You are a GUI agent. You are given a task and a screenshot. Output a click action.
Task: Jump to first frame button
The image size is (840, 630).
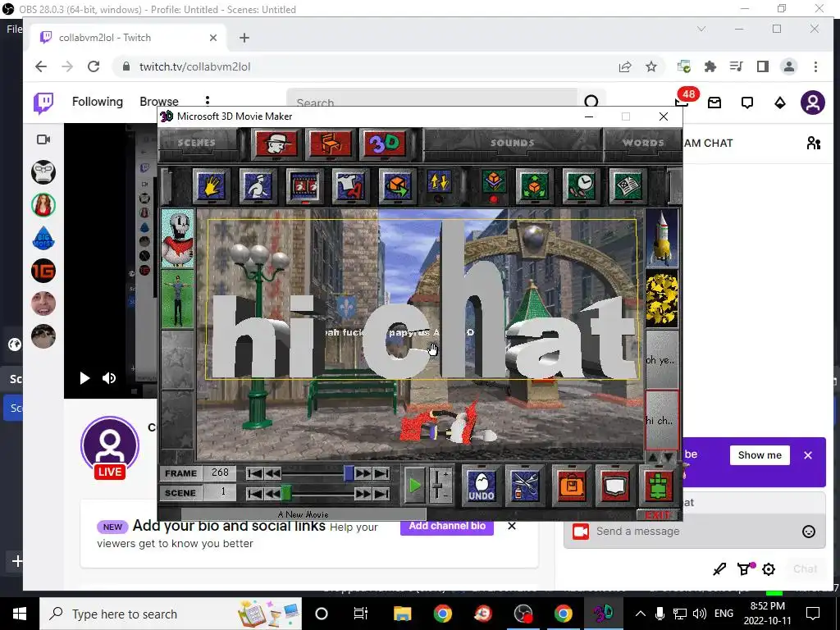tap(255, 473)
